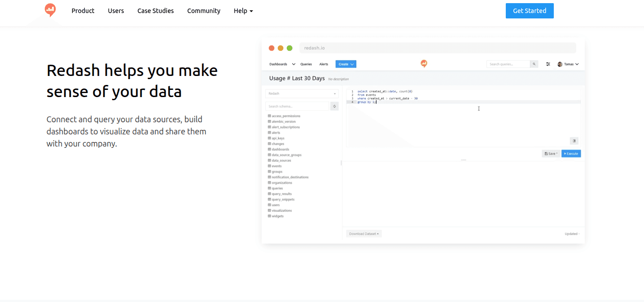Open the Updated dropdown at the bottom right
Screen dimensions: 644x302
(572, 234)
